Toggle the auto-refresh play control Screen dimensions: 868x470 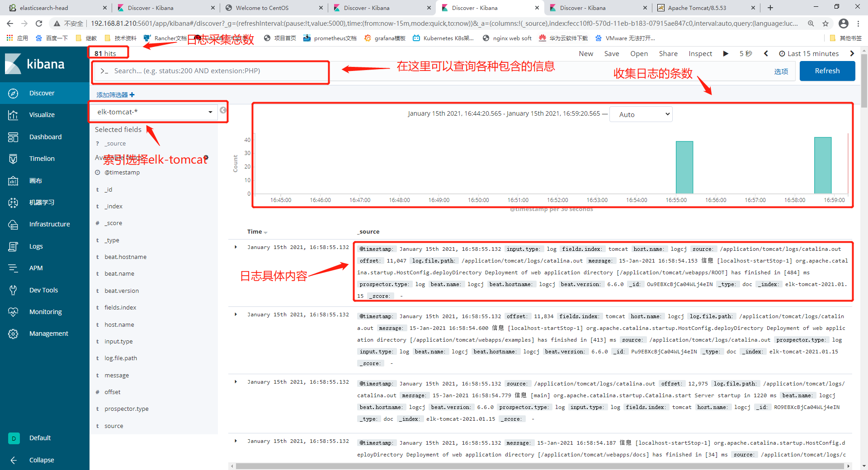tap(725, 53)
